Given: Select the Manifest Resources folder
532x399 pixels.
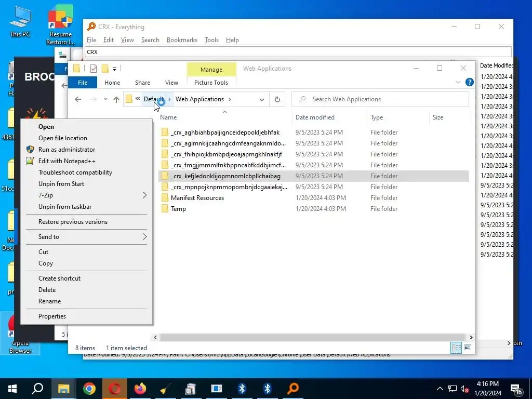Looking at the screenshot, I should pos(313,198).
